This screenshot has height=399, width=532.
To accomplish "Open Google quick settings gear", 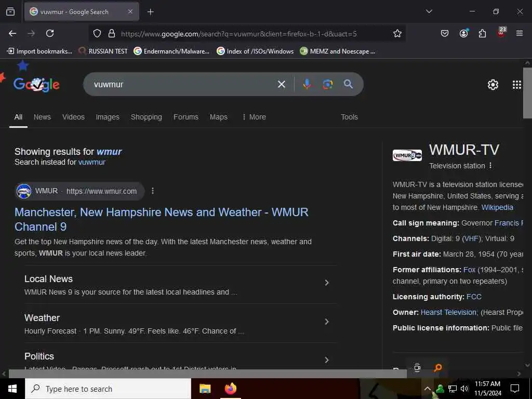I will click(493, 85).
